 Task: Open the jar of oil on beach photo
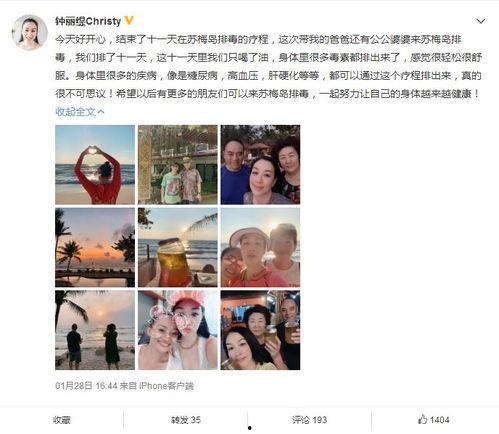(178, 247)
